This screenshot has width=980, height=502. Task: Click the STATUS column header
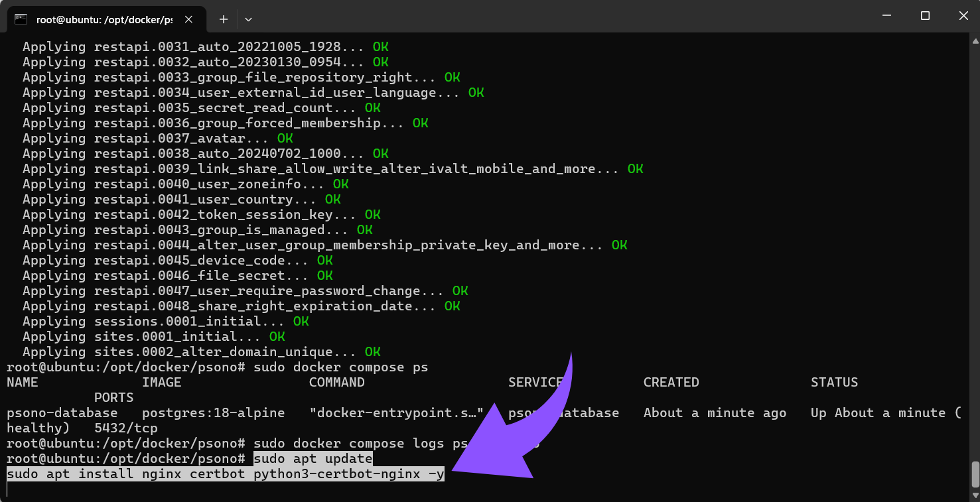pyautogui.click(x=835, y=383)
